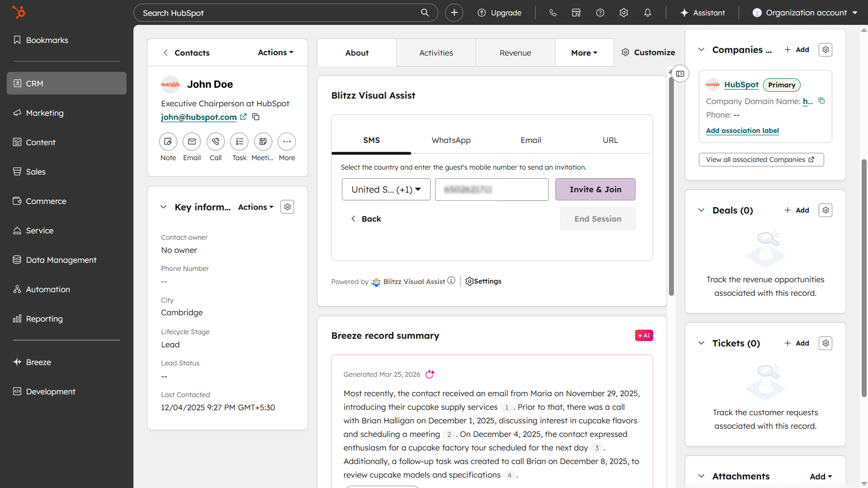Screen dimensions: 868x488
Task: Open the notifications bell
Action: click(648, 13)
